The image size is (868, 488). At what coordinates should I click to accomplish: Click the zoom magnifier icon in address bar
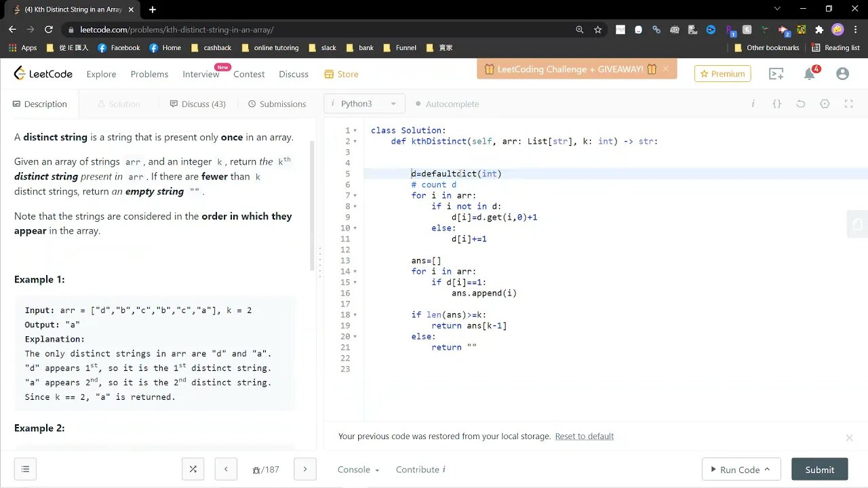[579, 30]
